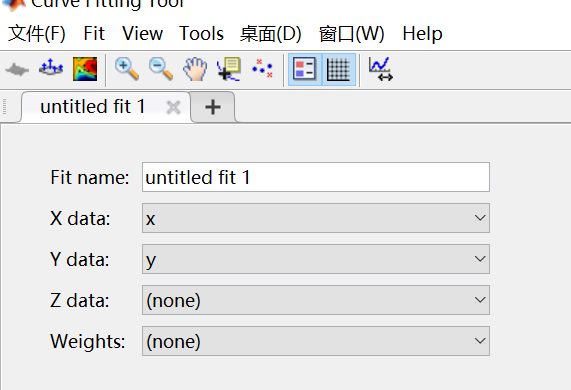The image size is (571, 390).
Task: Toggle the Legend toolbar button
Action: click(x=304, y=69)
